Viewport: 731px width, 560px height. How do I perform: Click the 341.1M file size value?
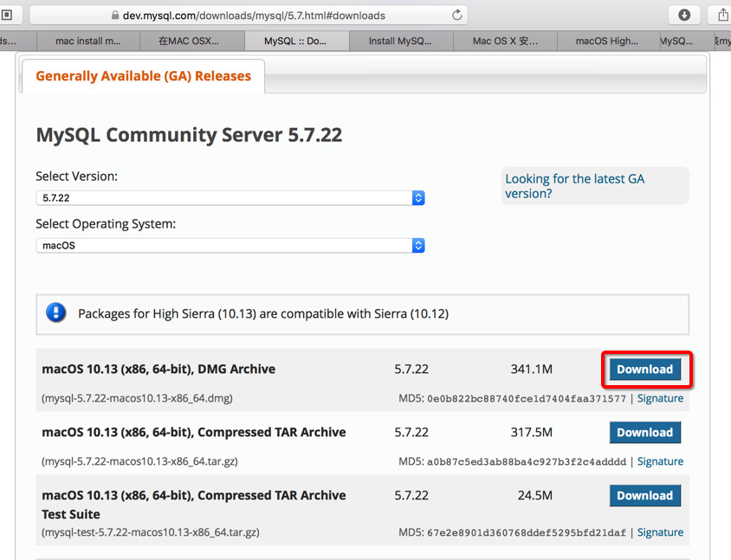coord(532,370)
